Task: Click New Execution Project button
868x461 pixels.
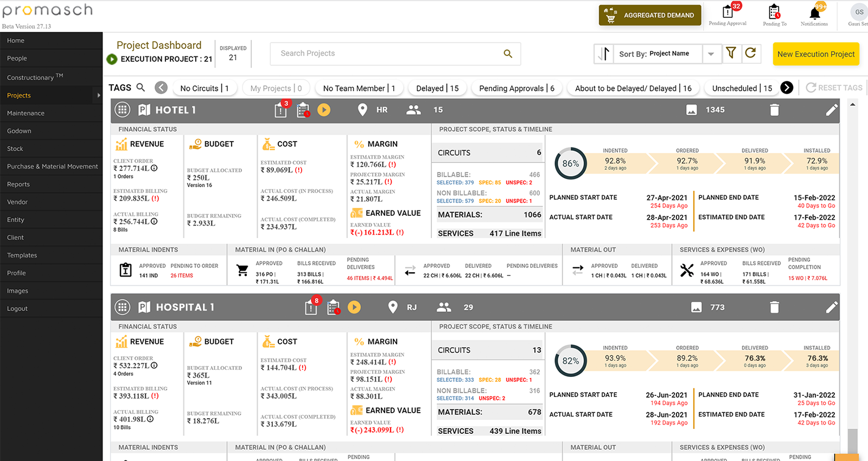Action: 816,54
